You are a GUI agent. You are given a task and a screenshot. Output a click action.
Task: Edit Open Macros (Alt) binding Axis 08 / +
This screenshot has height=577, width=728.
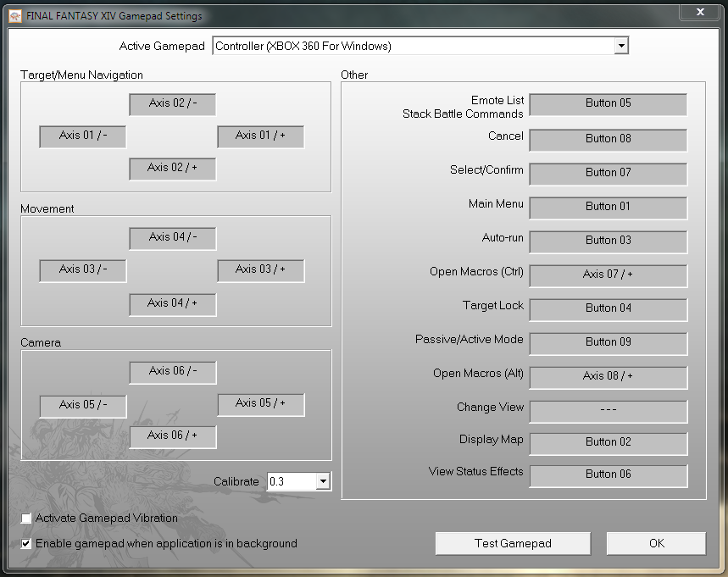pos(609,377)
